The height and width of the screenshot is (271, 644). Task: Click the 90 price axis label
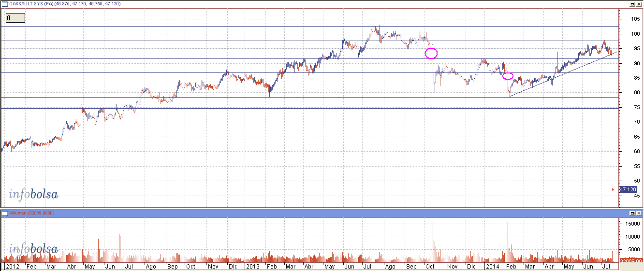(636, 63)
